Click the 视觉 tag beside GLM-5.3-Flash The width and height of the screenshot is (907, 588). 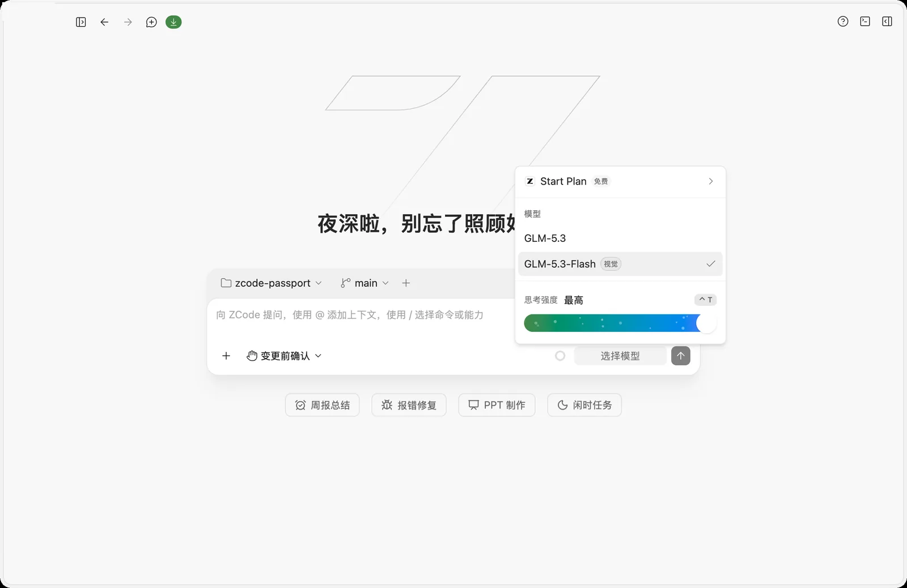[x=611, y=264]
